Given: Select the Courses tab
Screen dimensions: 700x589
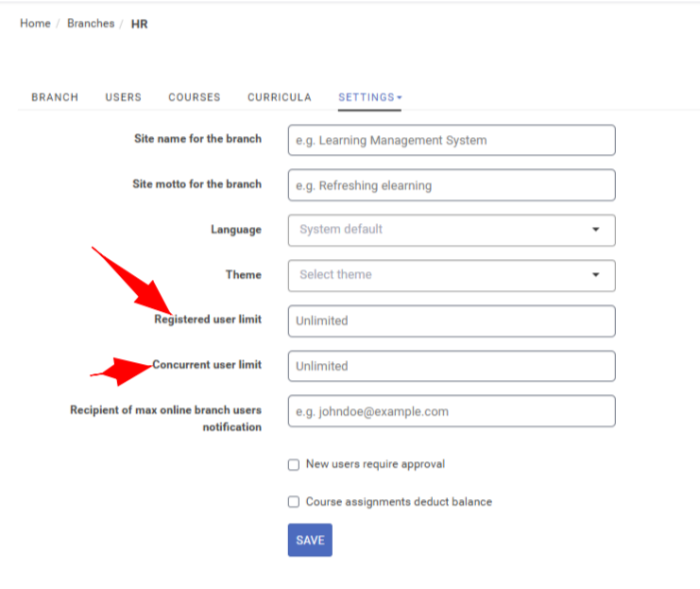Looking at the screenshot, I should 195,97.
